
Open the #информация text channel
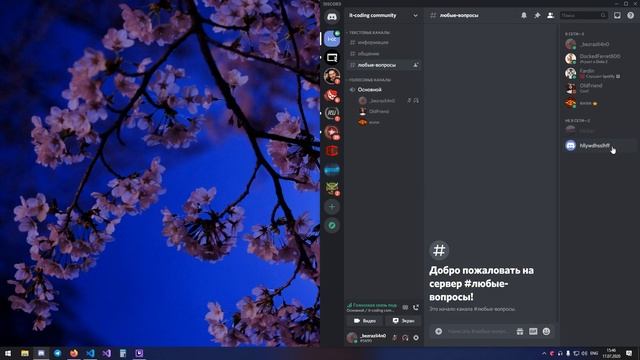[384, 42]
